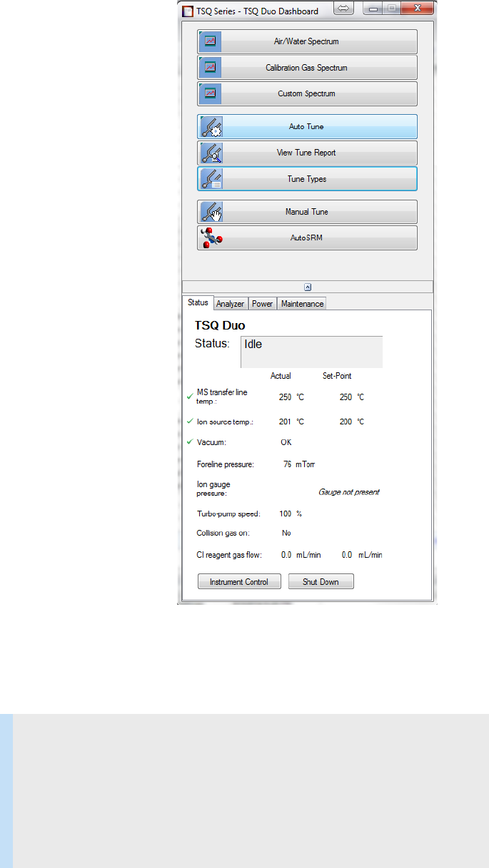The image size is (489, 868).
Task: Switch to the Maintenance tab
Action: point(302,304)
